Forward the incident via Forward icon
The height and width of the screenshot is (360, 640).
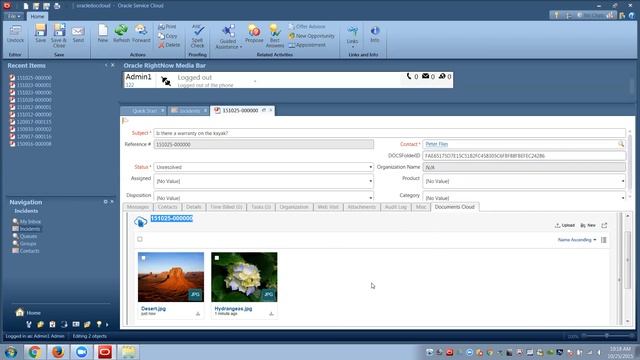click(141, 33)
